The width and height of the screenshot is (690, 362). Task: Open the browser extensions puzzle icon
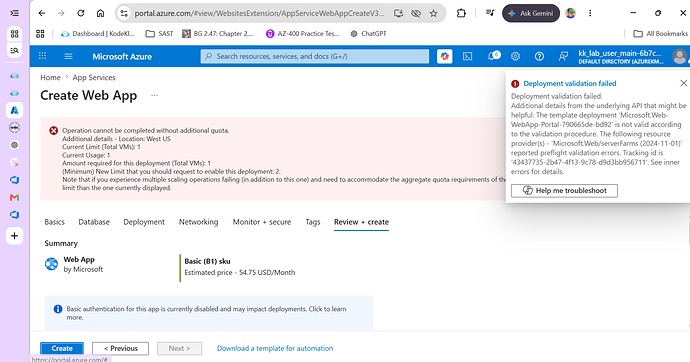pos(461,13)
